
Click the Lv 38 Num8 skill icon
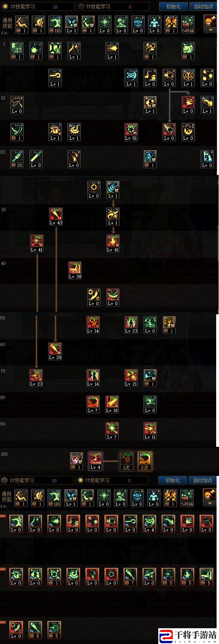coord(75,270)
